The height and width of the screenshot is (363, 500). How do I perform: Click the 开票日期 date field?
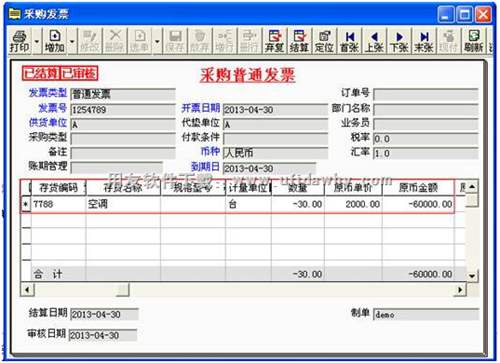point(275,110)
